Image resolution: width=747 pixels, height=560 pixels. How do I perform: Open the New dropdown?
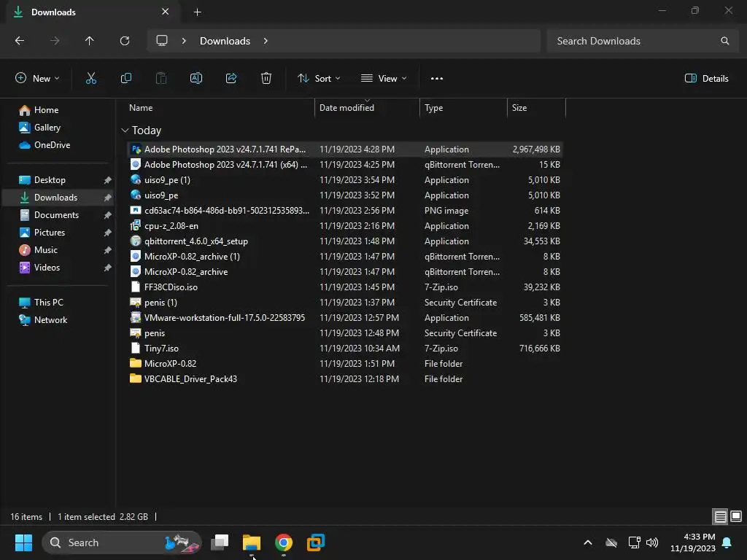click(x=37, y=79)
